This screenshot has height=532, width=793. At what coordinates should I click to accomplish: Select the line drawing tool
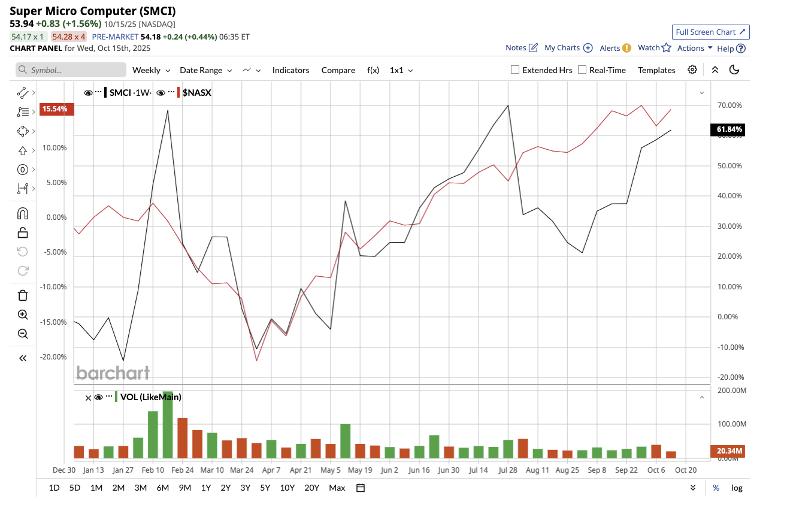pos(23,93)
